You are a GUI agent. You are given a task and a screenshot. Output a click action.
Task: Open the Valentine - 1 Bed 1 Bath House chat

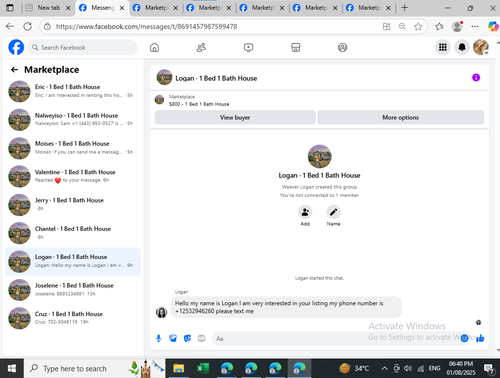point(73,176)
